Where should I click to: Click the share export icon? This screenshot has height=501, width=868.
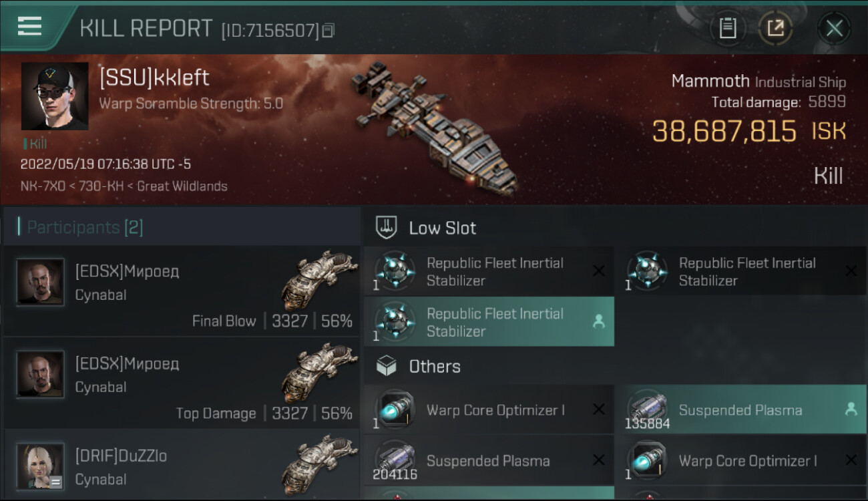pyautogui.click(x=775, y=28)
